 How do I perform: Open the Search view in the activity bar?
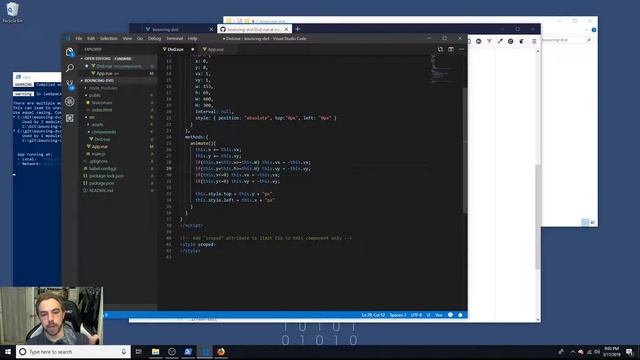point(70,68)
